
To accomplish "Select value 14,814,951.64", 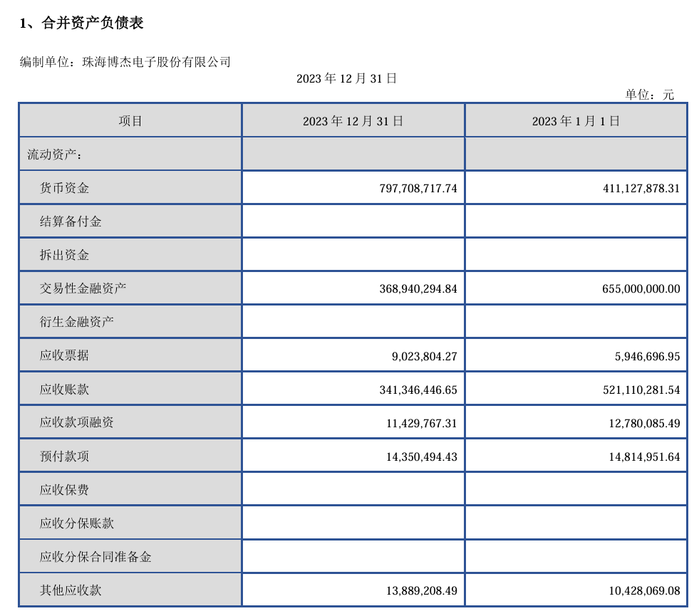I will pyautogui.click(x=645, y=456).
